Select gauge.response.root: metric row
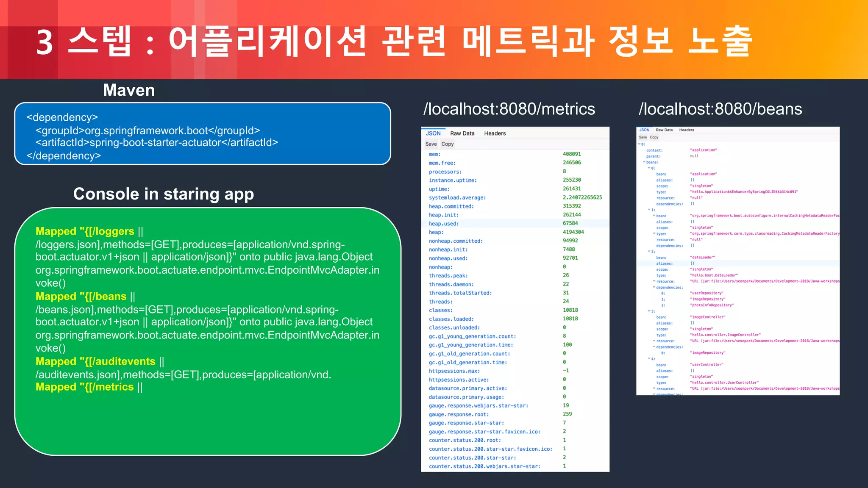Viewport: 868px width, 488px height. [515, 414]
